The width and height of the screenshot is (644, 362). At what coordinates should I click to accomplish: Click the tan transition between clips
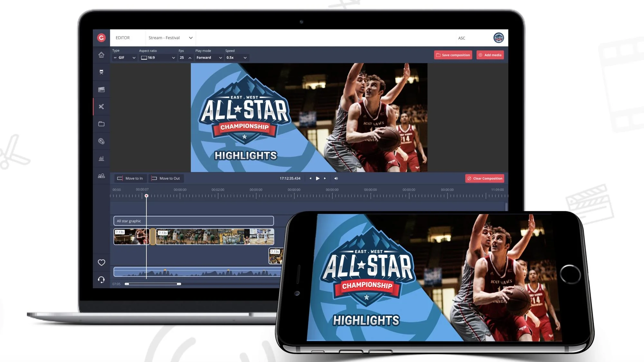pyautogui.click(x=153, y=237)
